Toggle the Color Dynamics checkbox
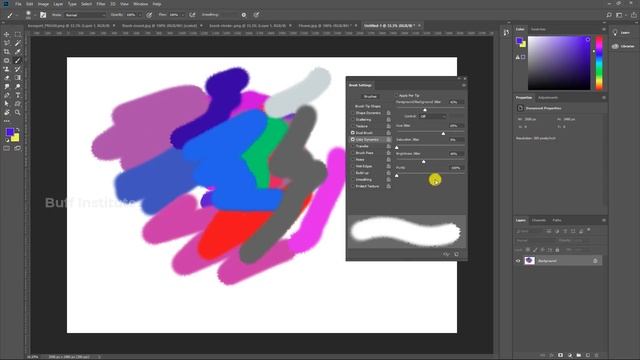The image size is (640, 360). tap(353, 140)
